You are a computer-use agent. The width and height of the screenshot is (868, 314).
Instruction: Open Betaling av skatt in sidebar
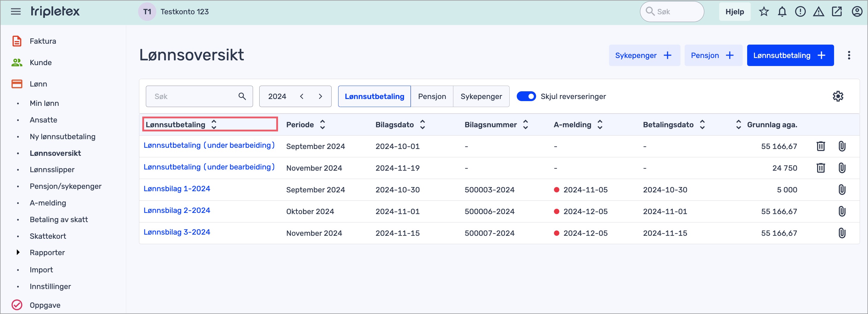click(x=59, y=219)
